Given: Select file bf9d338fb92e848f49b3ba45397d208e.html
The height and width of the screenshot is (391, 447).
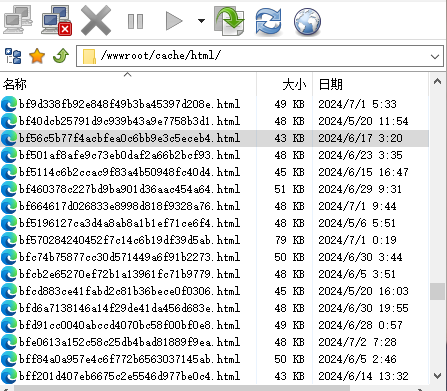Looking at the screenshot, I should (129, 104).
